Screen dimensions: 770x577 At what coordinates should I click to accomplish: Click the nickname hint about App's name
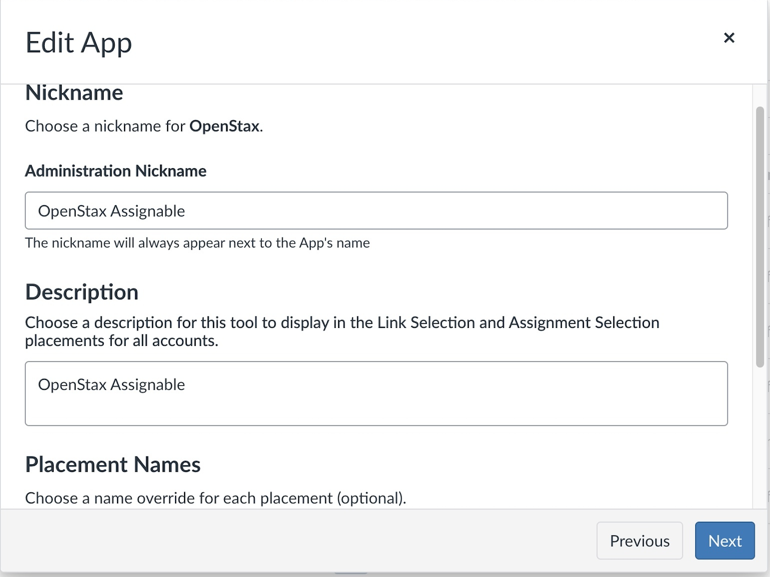pyautogui.click(x=197, y=243)
